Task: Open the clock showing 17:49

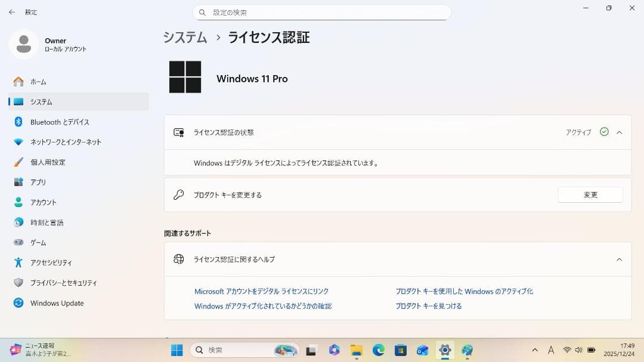Action: pyautogui.click(x=619, y=349)
